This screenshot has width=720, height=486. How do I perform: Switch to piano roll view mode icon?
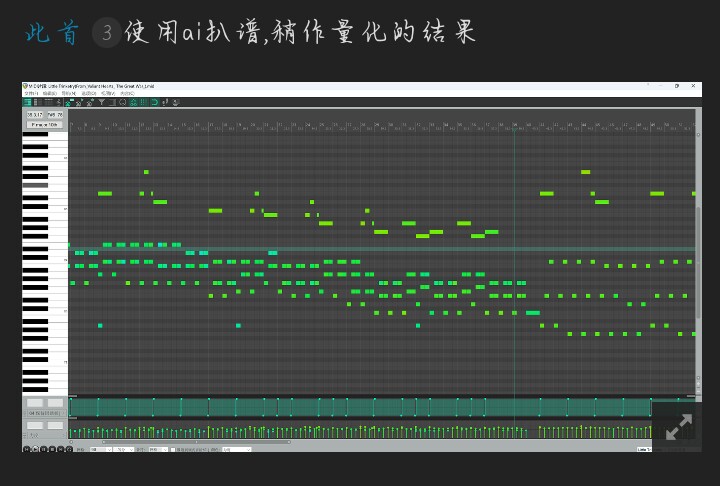point(27,102)
